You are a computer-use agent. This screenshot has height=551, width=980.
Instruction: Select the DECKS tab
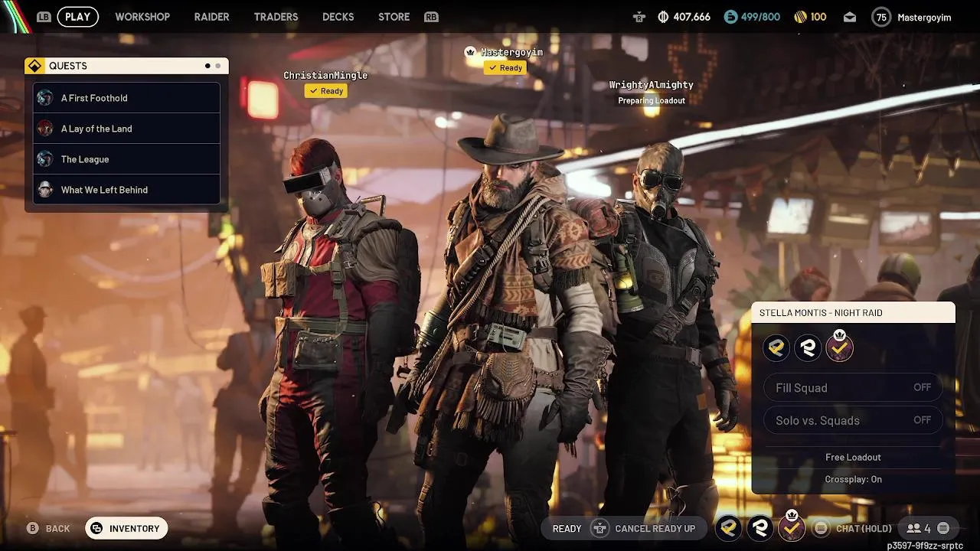pyautogui.click(x=338, y=17)
